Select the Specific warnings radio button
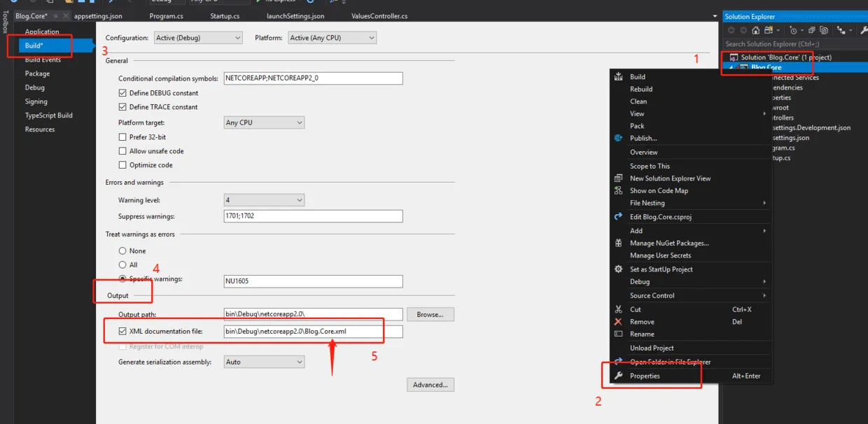This screenshot has height=424, width=868. (x=122, y=279)
